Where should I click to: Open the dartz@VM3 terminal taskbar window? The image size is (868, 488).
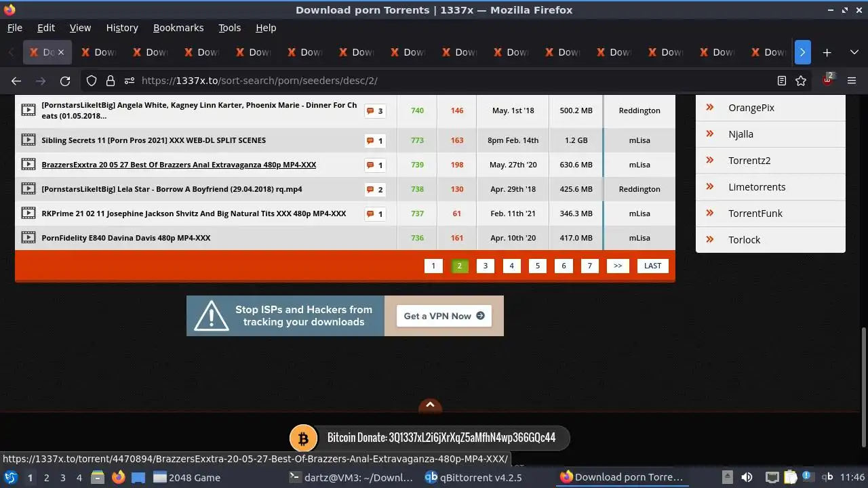click(x=350, y=478)
